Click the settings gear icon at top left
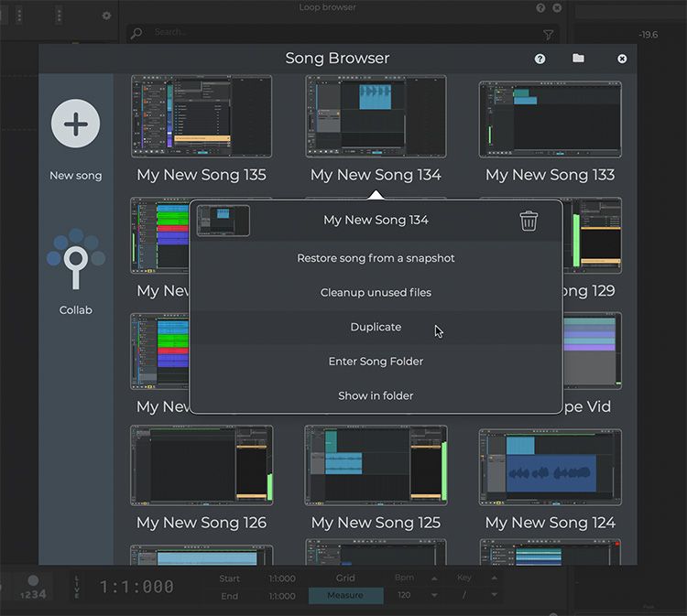The image size is (687, 616). coord(106,16)
